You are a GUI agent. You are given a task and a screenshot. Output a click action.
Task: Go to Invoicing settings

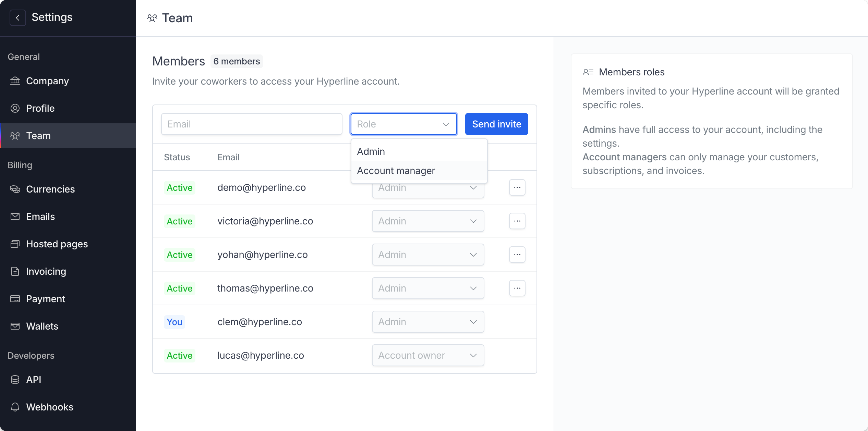[x=68, y=271]
